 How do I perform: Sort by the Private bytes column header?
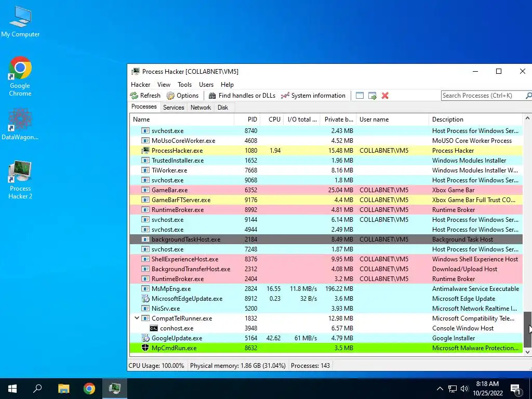pyautogui.click(x=338, y=119)
